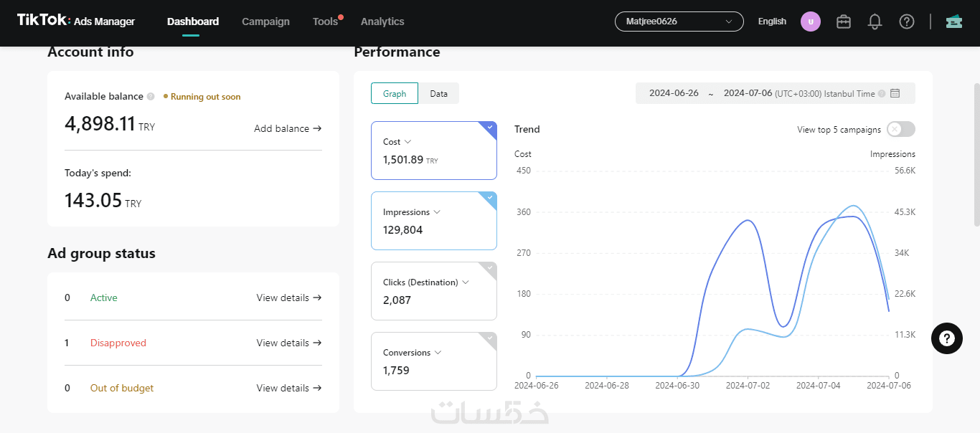Enable the Conversions metric card checkmark

coord(490,338)
